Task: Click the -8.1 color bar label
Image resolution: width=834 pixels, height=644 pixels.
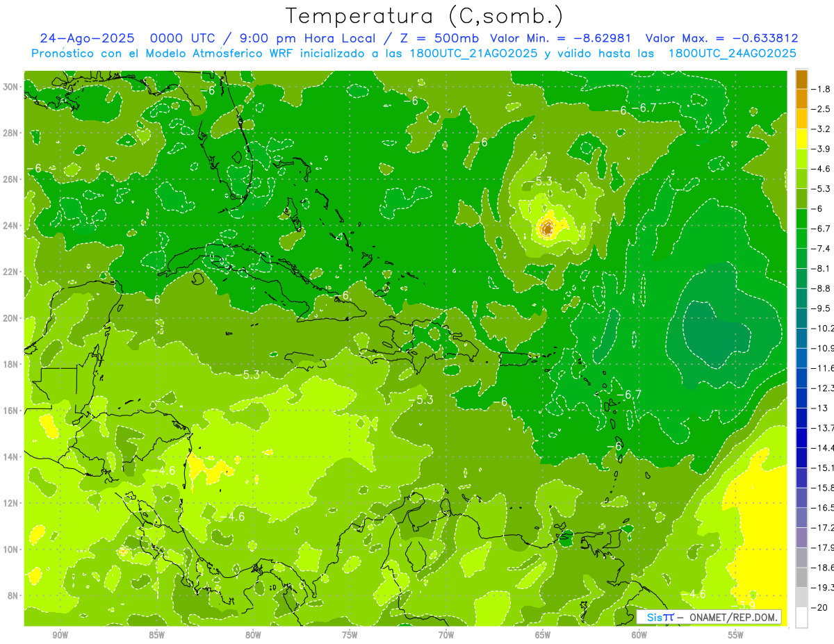Action: pyautogui.click(x=821, y=268)
